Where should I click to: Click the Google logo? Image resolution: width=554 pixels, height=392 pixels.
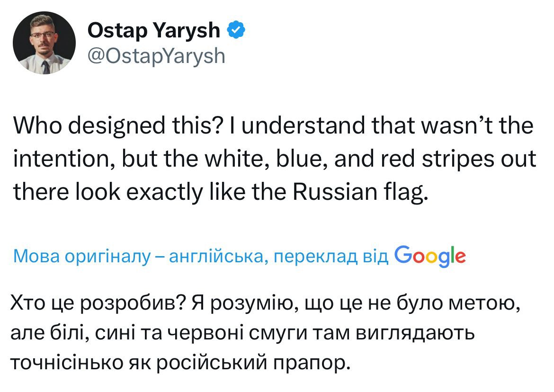430,256
